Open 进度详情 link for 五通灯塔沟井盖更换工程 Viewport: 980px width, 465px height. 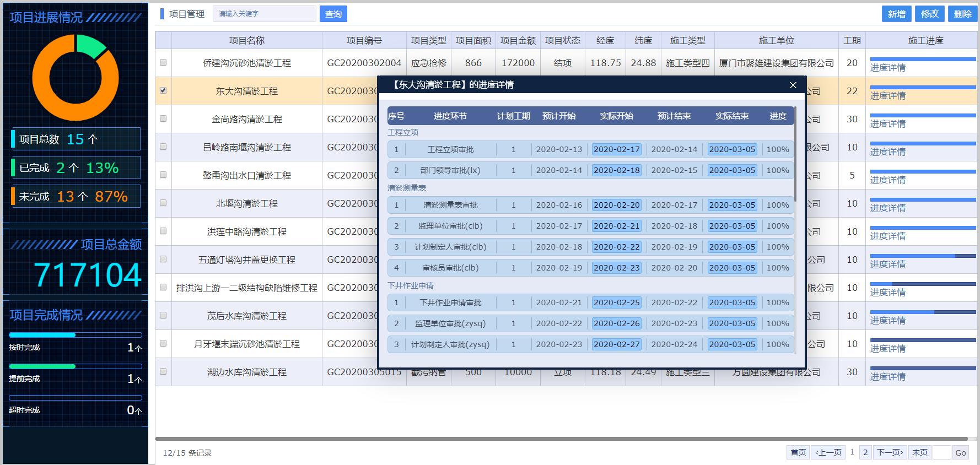(887, 264)
